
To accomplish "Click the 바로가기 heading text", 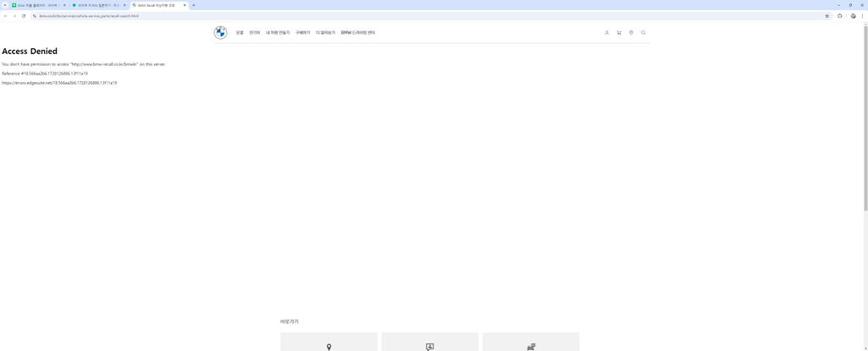I will pyautogui.click(x=290, y=321).
